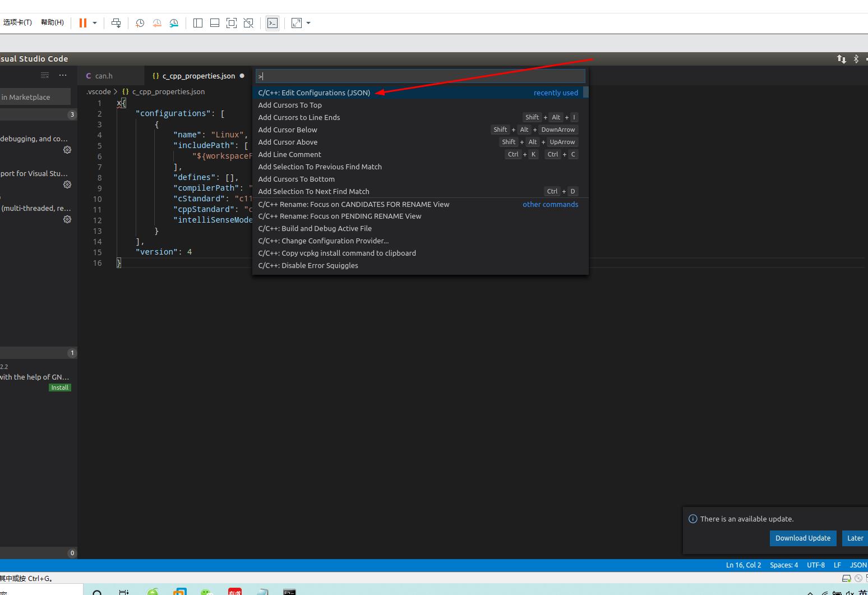The width and height of the screenshot is (868, 595).
Task: Open the snapshot manager wrench-clock icon
Action: [174, 23]
